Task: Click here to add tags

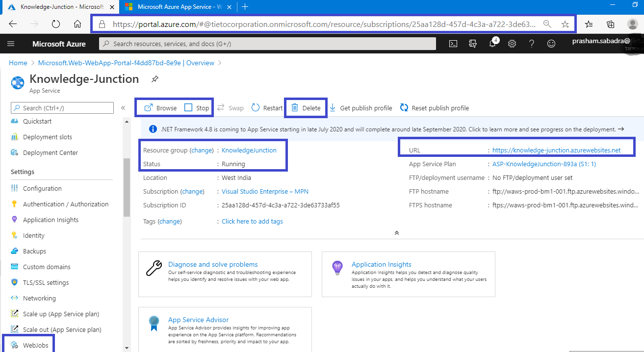Action: [x=252, y=221]
